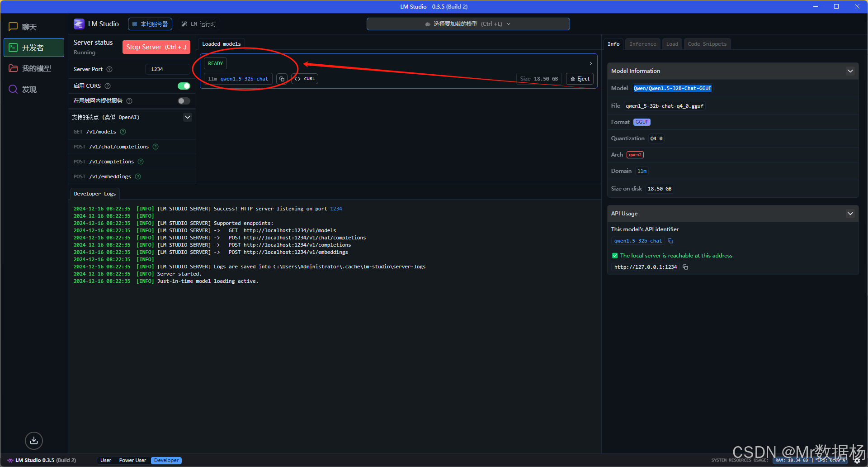The width and height of the screenshot is (868, 467).
Task: Click the Q4_0 quantization value
Action: [x=656, y=138]
